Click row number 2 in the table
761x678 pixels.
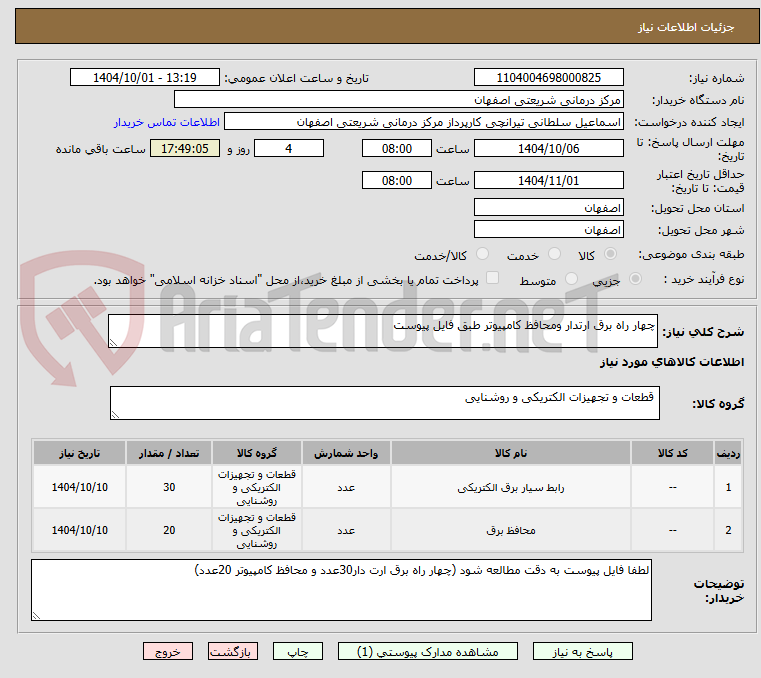(x=728, y=530)
